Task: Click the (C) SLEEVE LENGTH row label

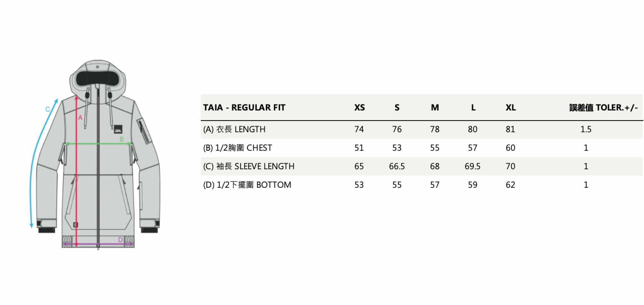Action: click(249, 167)
